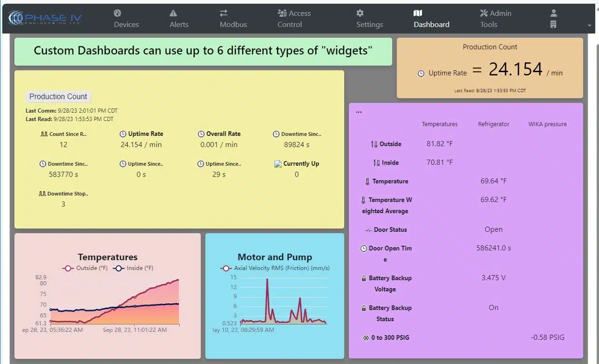Viewport: 599px width, 364px height.
Task: Click the Modbus arrows icon
Action: [x=224, y=13]
